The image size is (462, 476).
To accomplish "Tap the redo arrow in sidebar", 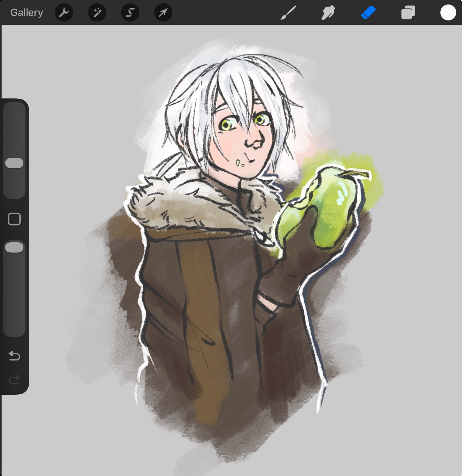I will coord(14,380).
